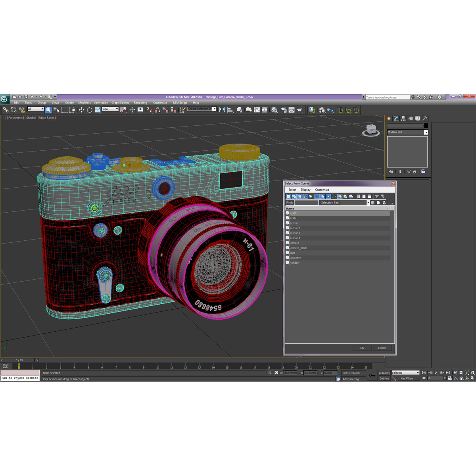This screenshot has height=476, width=476.
Task: Toggle Angle Snap on the toolbar
Action: [158, 110]
